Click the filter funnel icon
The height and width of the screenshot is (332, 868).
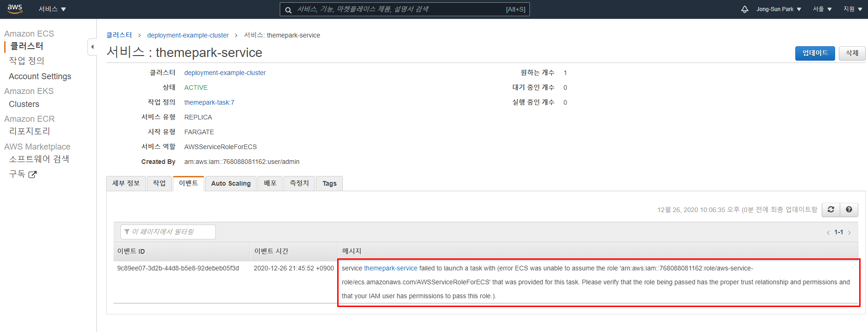coord(127,232)
